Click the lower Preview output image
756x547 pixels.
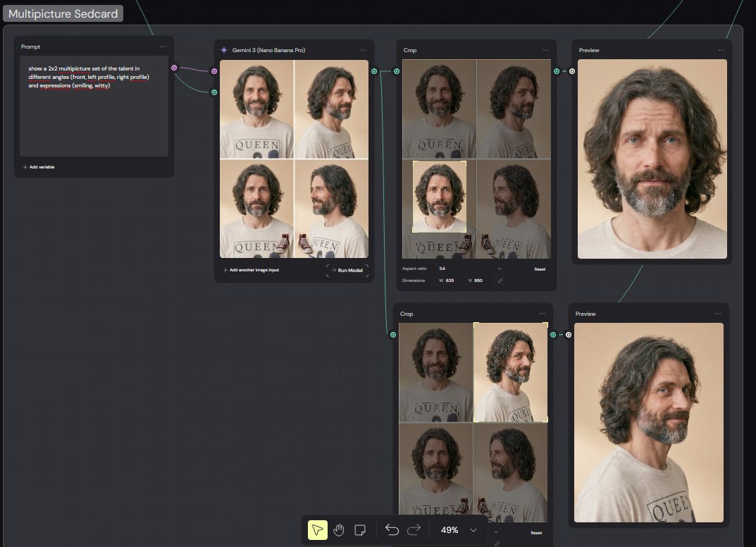pos(648,422)
